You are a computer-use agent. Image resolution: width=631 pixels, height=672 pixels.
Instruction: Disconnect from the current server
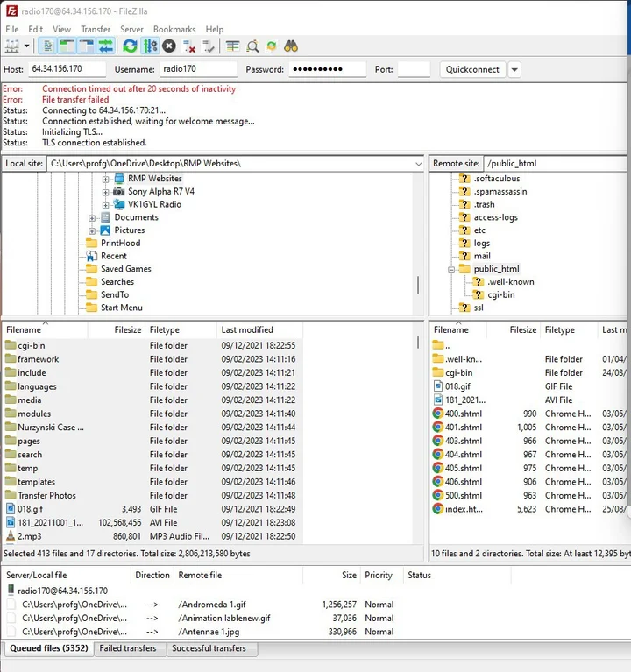coord(188,46)
